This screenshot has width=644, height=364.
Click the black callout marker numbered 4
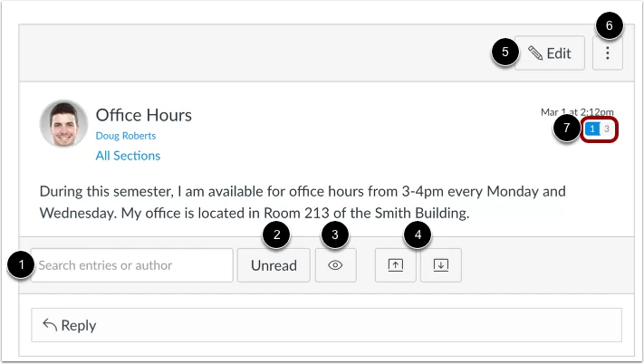418,235
